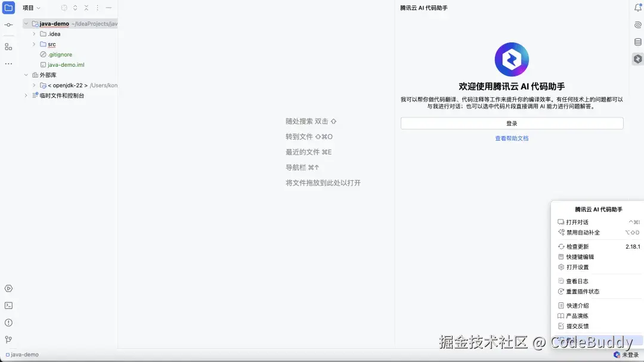
Task: Open the Database tool window icon
Action: tap(637, 42)
